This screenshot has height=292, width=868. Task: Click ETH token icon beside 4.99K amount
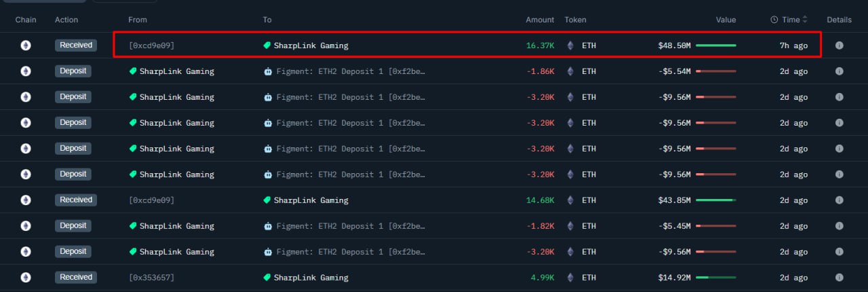pyautogui.click(x=570, y=278)
